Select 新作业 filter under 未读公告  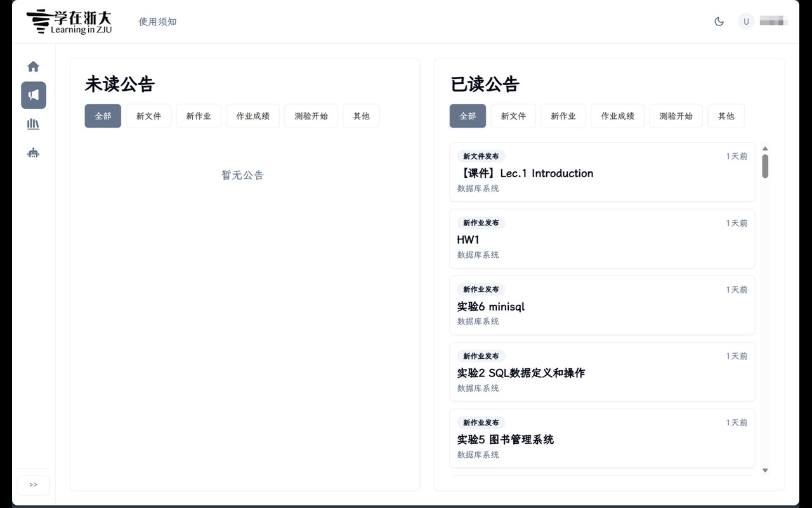199,116
